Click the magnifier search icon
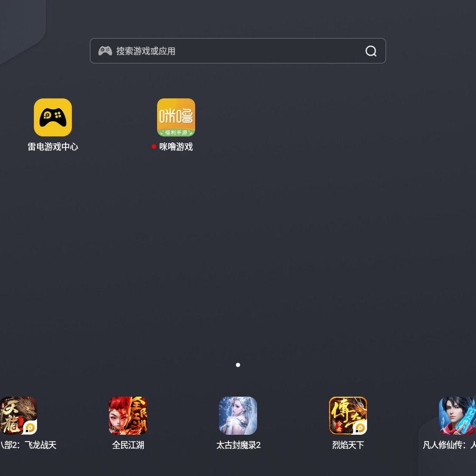Screen dimensions: 476x476 (371, 51)
